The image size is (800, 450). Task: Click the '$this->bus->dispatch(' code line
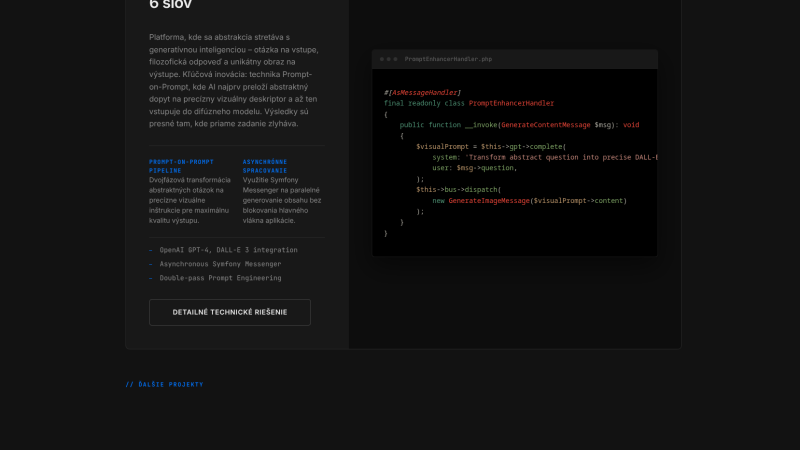[x=458, y=190]
